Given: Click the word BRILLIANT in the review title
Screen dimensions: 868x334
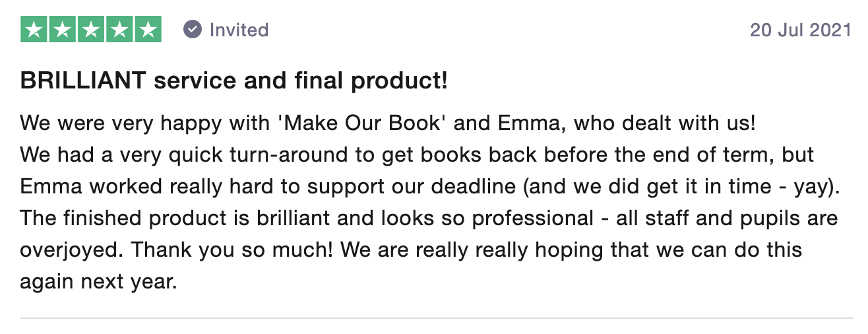Looking at the screenshot, I should [84, 81].
